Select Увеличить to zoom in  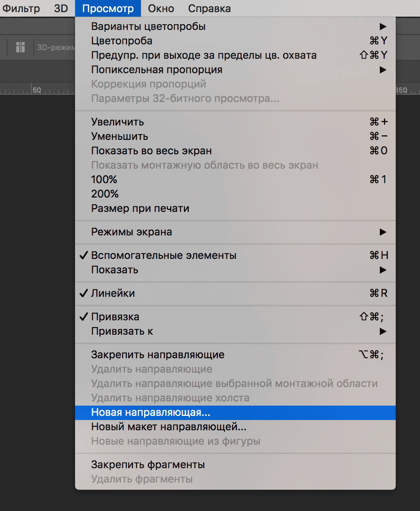[x=118, y=122]
